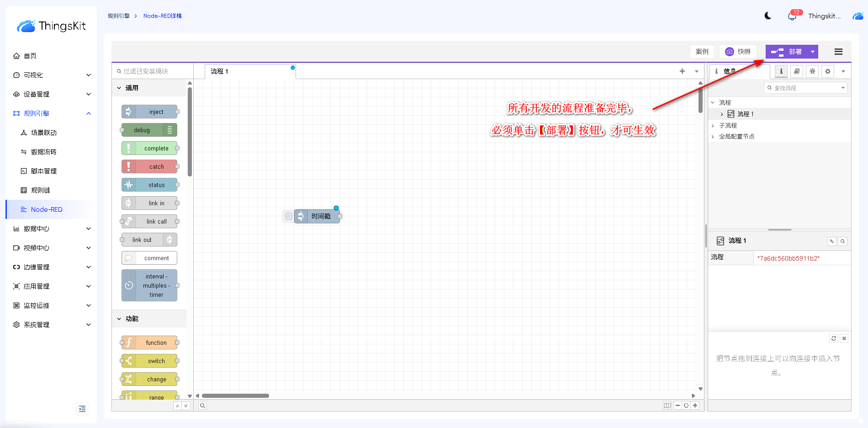Collapse the left sidebar menu
Image resolution: width=868 pixels, height=428 pixels.
[82, 409]
